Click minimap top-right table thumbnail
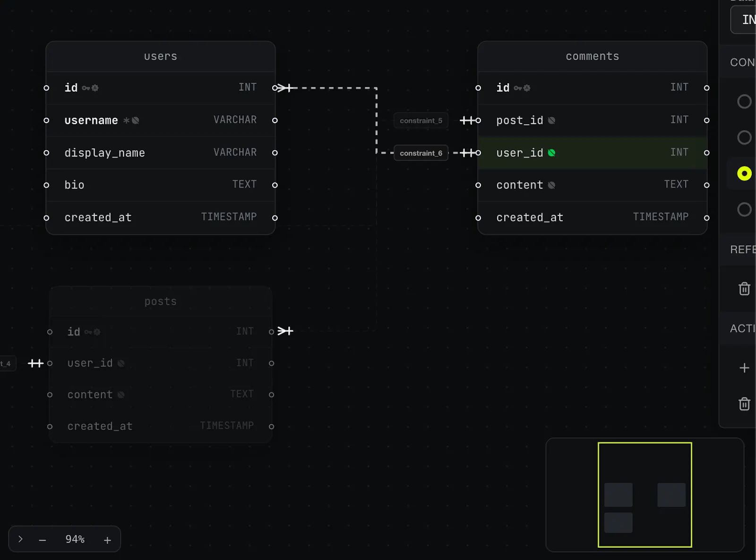Viewport: 756px width, 560px height. [671, 495]
